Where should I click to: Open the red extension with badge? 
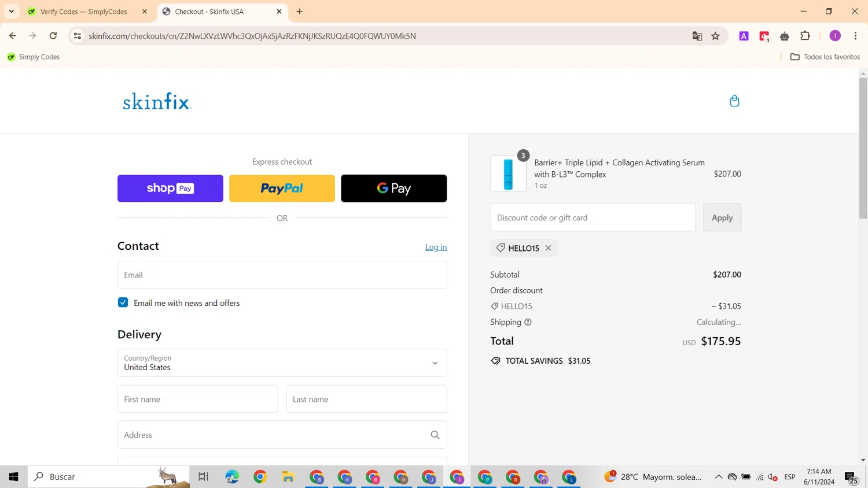coord(764,36)
